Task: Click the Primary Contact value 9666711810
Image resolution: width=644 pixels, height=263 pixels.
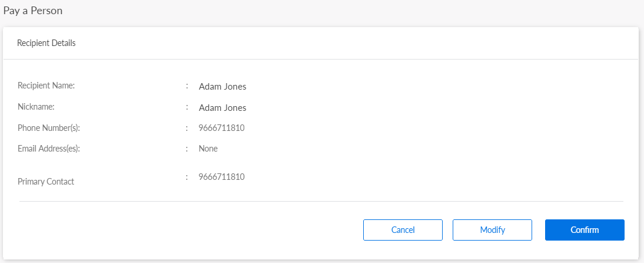Action: (221, 177)
